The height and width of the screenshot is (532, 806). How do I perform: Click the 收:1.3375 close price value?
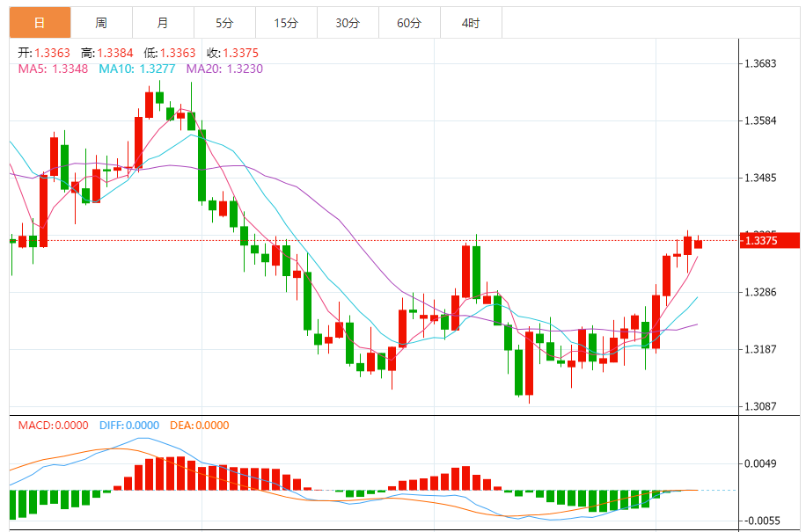[233, 53]
